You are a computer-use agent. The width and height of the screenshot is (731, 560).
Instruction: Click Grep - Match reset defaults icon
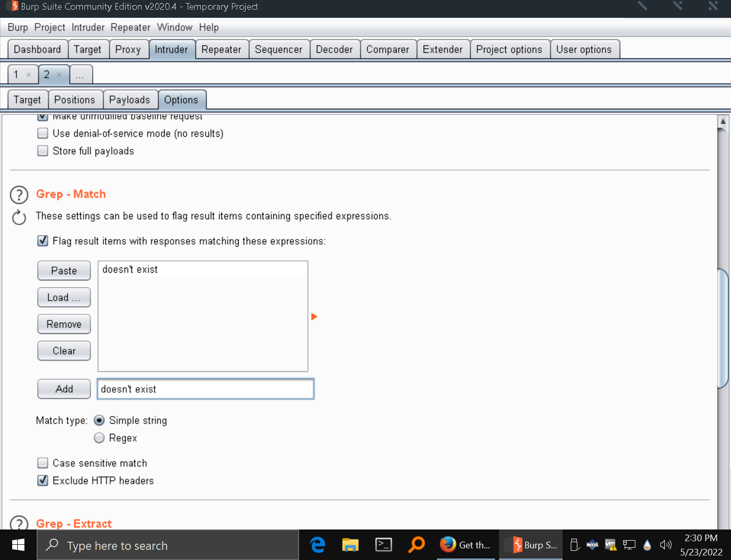click(19, 217)
